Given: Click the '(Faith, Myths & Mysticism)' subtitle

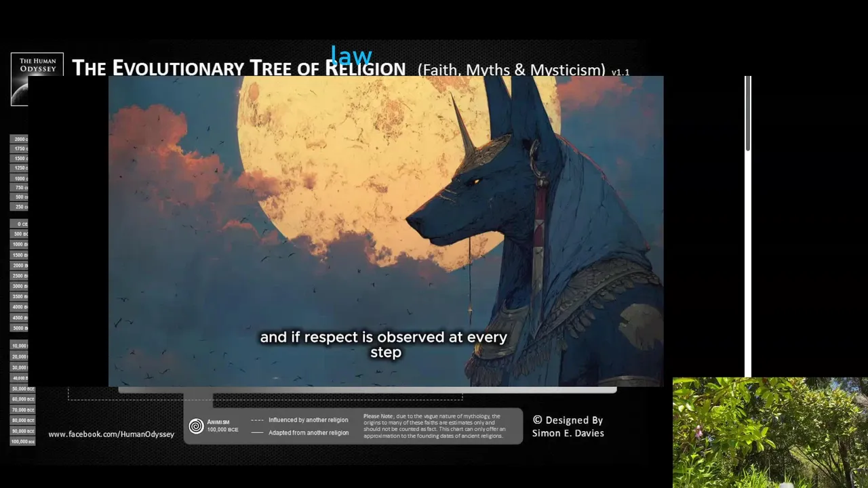Looking at the screenshot, I should coord(511,69).
